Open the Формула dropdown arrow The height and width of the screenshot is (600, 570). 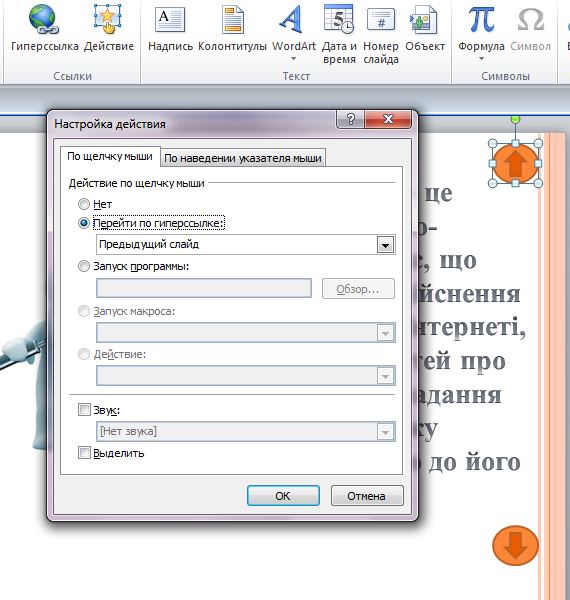click(481, 59)
